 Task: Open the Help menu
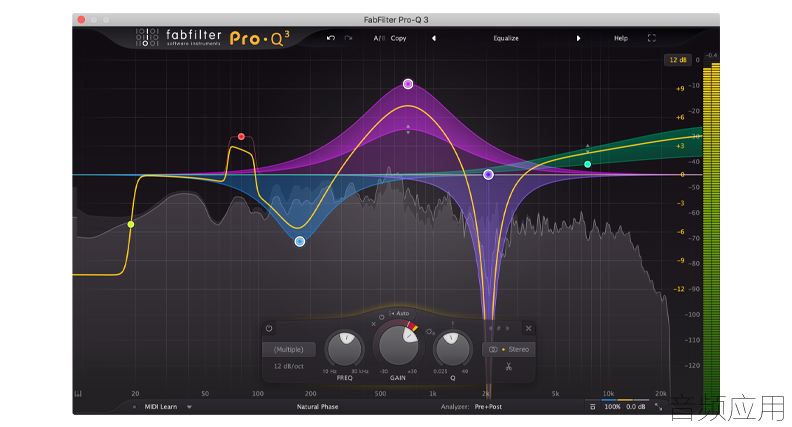pos(621,38)
